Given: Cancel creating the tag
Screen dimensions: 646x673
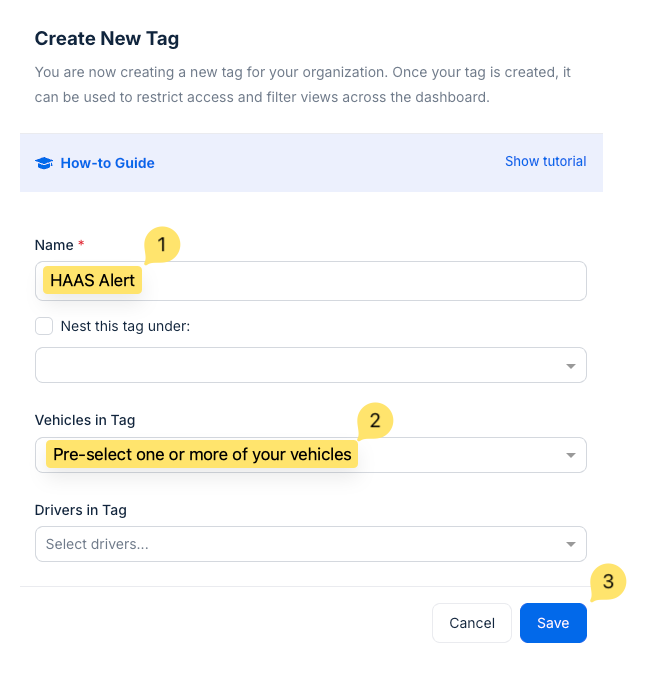Looking at the screenshot, I should (x=472, y=623).
